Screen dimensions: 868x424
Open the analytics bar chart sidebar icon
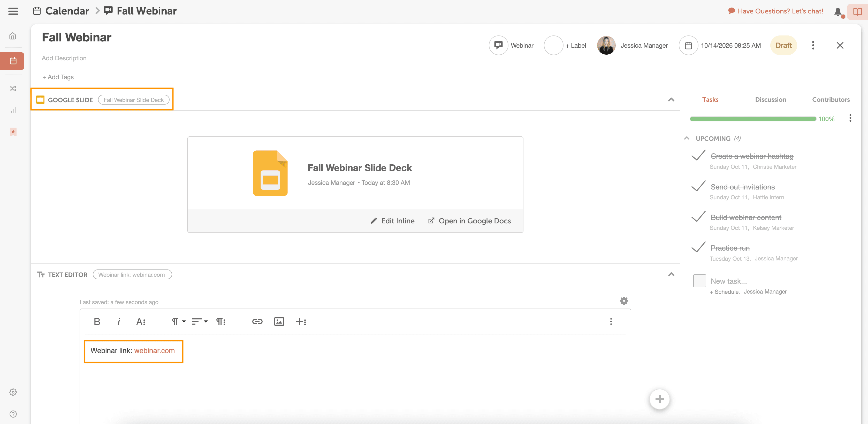13,110
